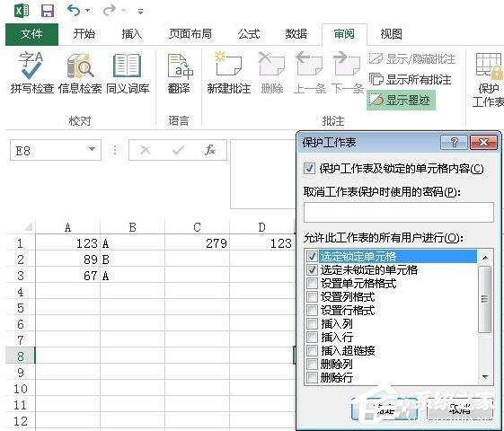Confirm dialog with 确定 button
Viewport: 504px width, 431px height.
[x=385, y=409]
